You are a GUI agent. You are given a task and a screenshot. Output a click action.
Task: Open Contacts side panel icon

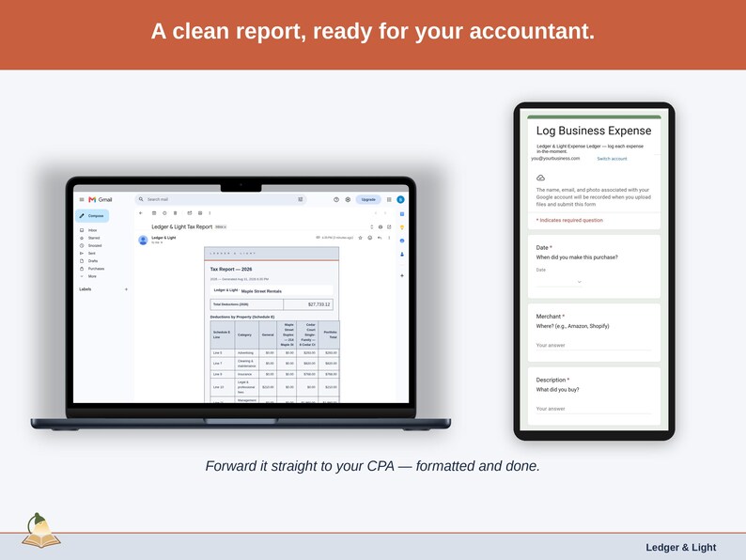coord(402,254)
